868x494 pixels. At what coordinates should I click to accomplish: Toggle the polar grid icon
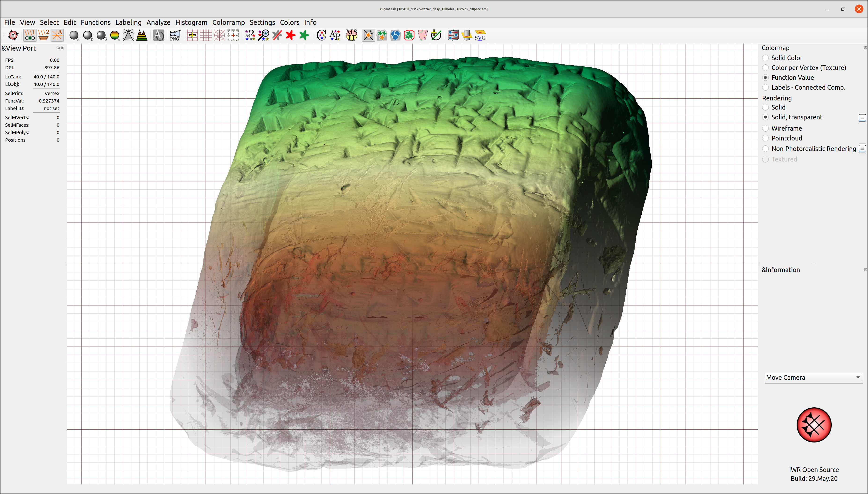tap(220, 35)
